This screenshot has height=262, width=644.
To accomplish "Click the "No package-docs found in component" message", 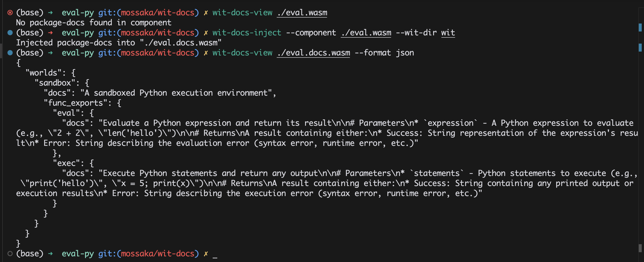I will coord(94,23).
